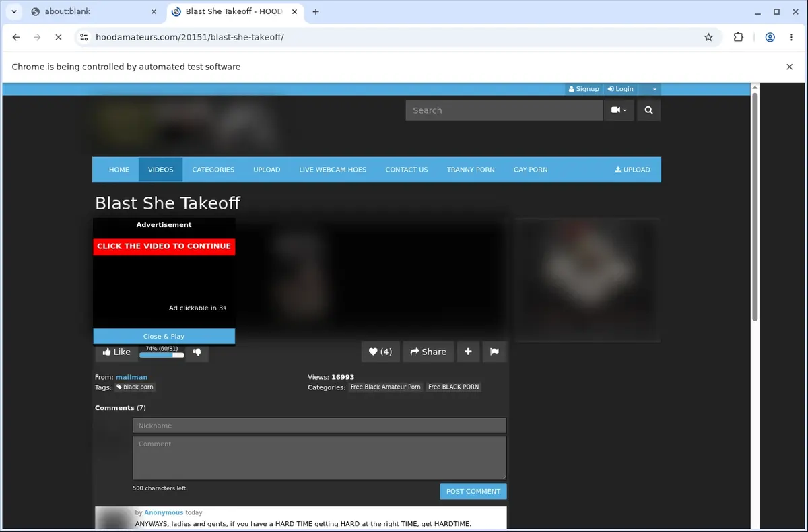The height and width of the screenshot is (532, 808).
Task: Click the 'Comments (7)' text
Action: tap(121, 408)
